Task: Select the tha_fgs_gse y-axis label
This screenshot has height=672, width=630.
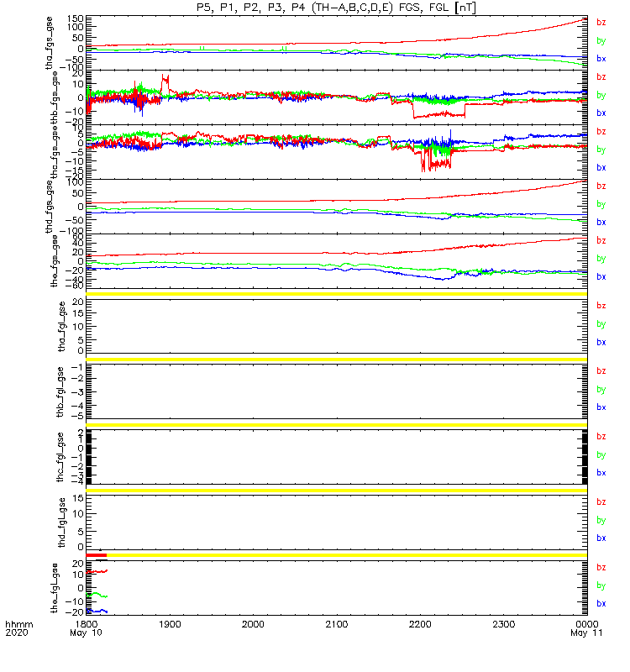Action: click(50, 43)
